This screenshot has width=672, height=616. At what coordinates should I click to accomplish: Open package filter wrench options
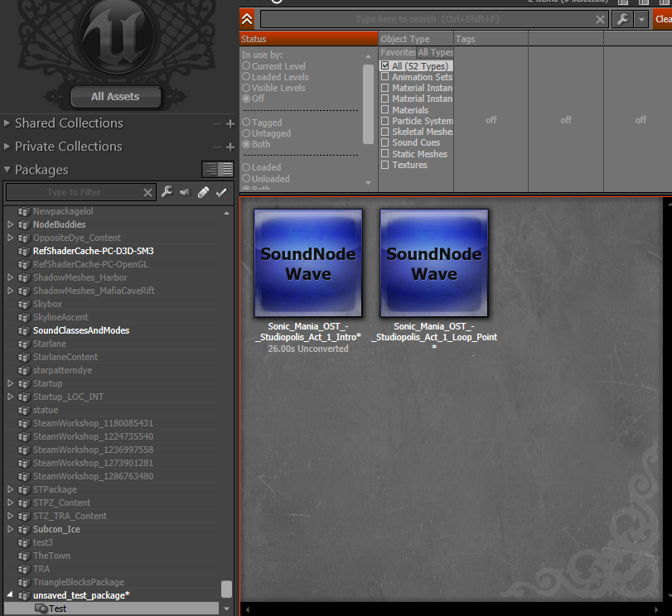coord(167,192)
